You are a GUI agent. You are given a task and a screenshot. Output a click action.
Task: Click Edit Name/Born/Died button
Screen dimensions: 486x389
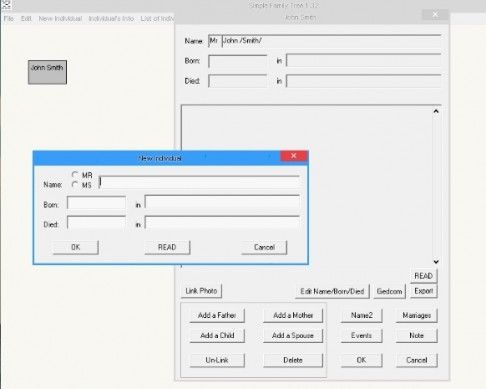pyautogui.click(x=332, y=291)
